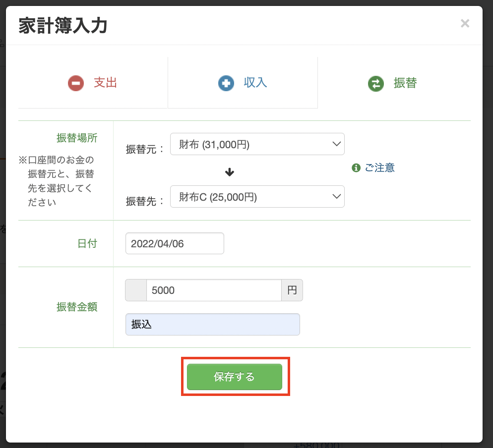The image size is (493, 448).
Task: Click the green transfer arrows icon
Action: (x=376, y=84)
